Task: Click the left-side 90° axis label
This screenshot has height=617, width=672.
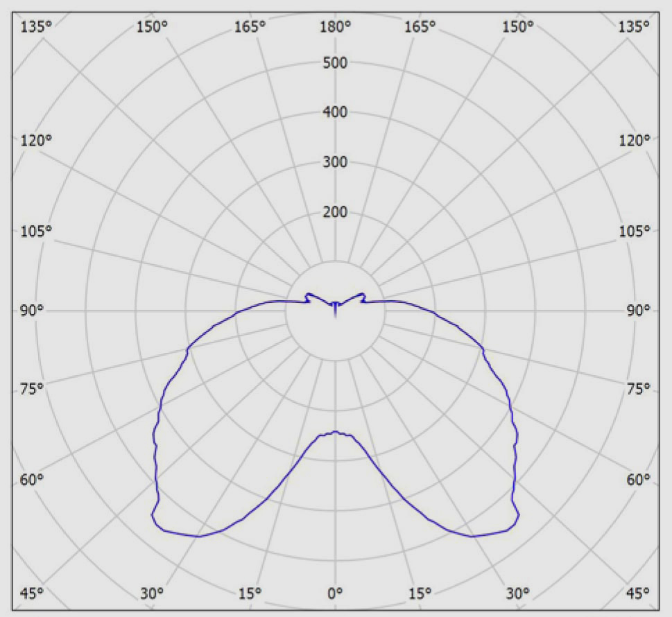Action: click(x=32, y=311)
